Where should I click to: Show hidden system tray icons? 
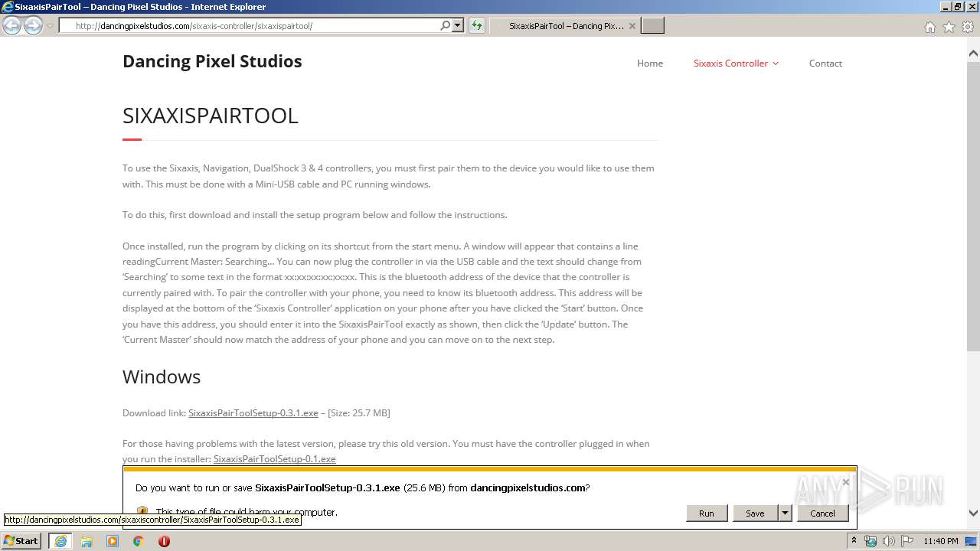(x=854, y=541)
